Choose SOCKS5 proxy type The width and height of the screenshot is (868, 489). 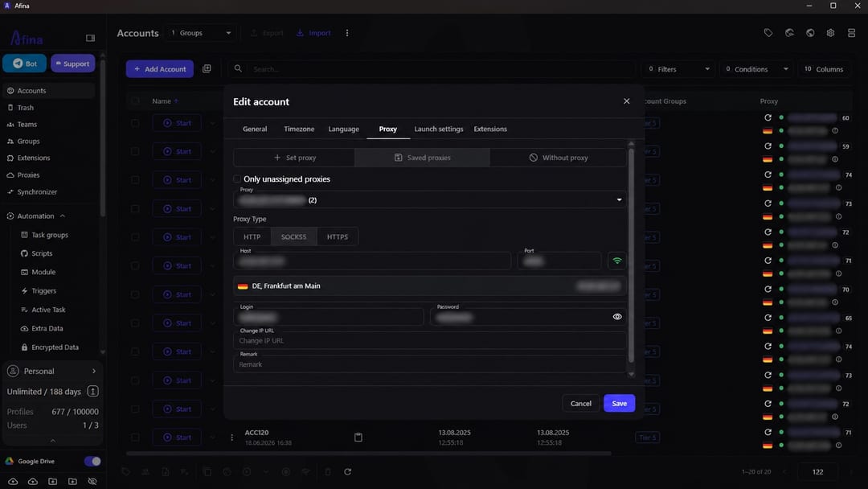pos(293,236)
